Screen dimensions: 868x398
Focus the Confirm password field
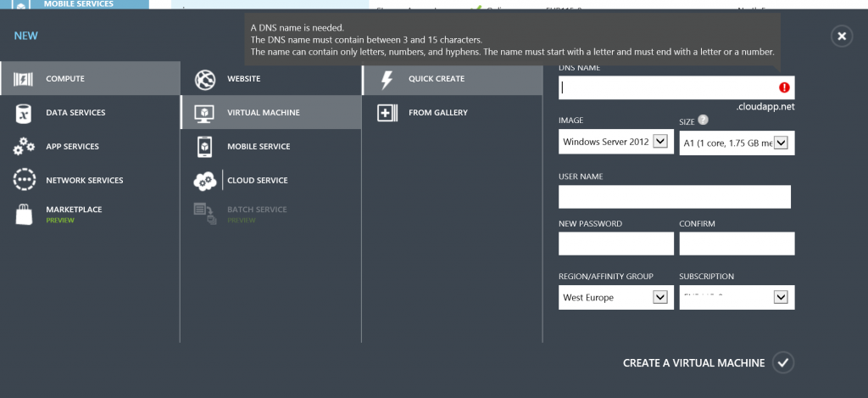pos(737,244)
